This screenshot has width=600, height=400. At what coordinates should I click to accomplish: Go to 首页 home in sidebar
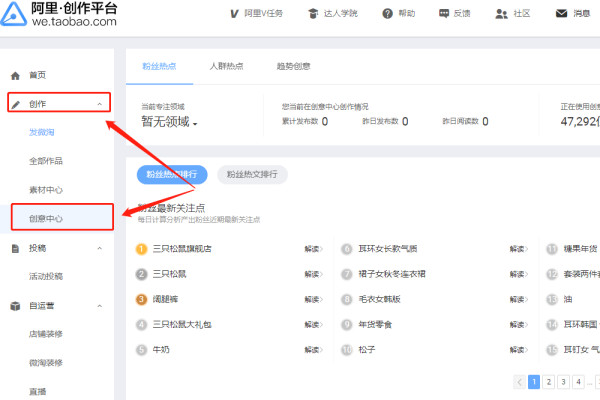tap(37, 76)
